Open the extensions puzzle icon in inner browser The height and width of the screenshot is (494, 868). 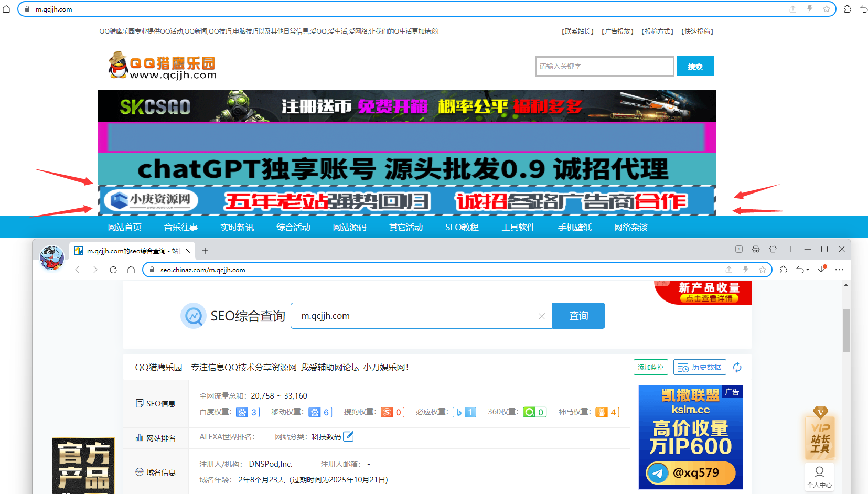coord(783,270)
